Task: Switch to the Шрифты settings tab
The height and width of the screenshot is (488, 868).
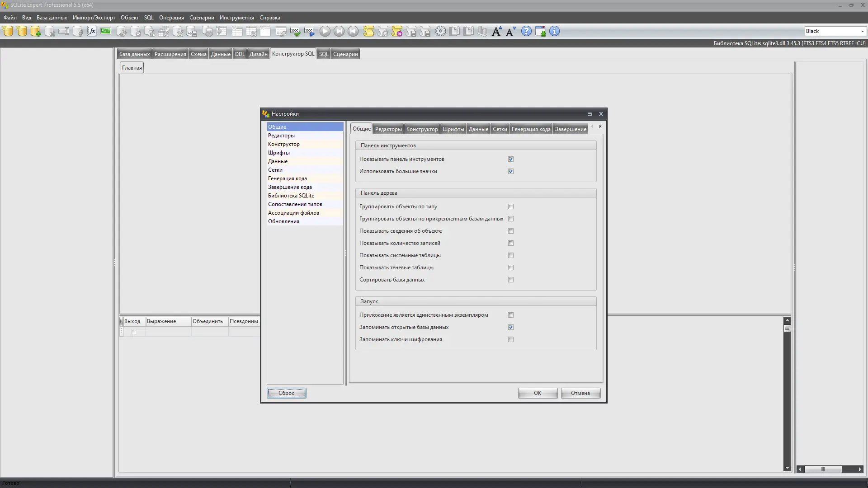Action: (453, 129)
